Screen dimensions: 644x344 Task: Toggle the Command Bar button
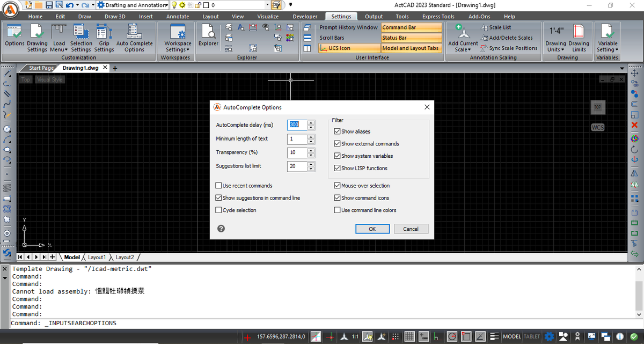click(412, 27)
